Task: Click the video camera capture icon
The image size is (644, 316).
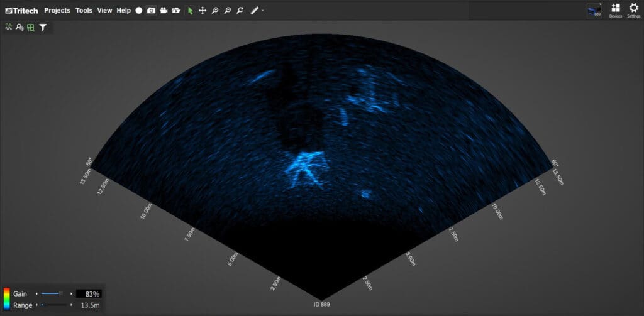Action: click(164, 11)
